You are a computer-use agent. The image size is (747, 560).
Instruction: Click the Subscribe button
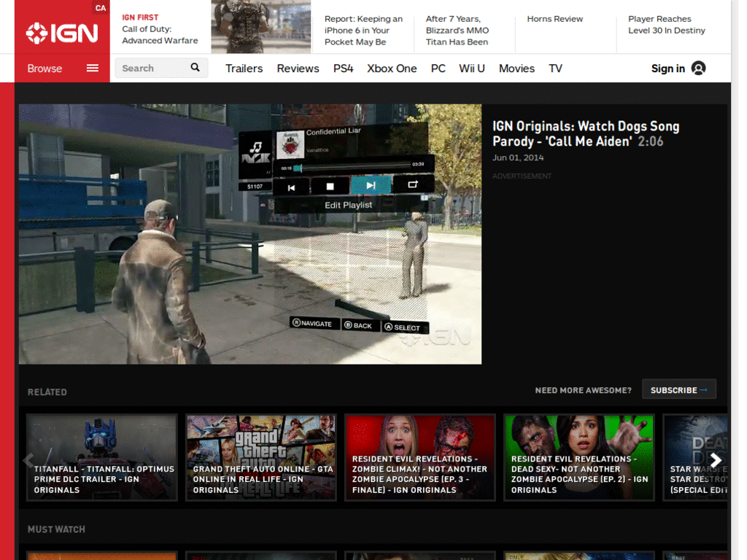tap(678, 389)
